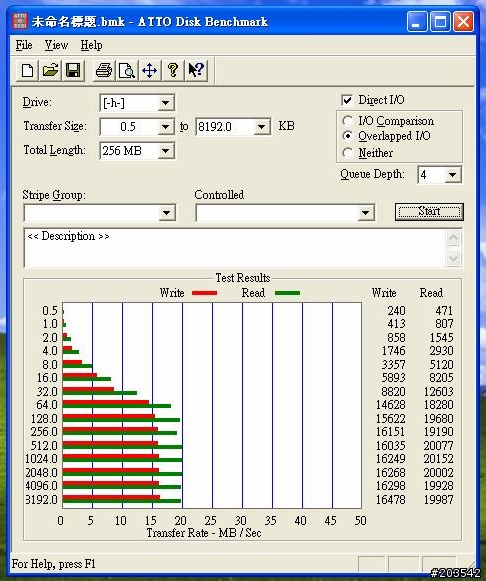Image resolution: width=486 pixels, height=581 pixels.
Task: Open the File menu
Action: pyautogui.click(x=24, y=45)
